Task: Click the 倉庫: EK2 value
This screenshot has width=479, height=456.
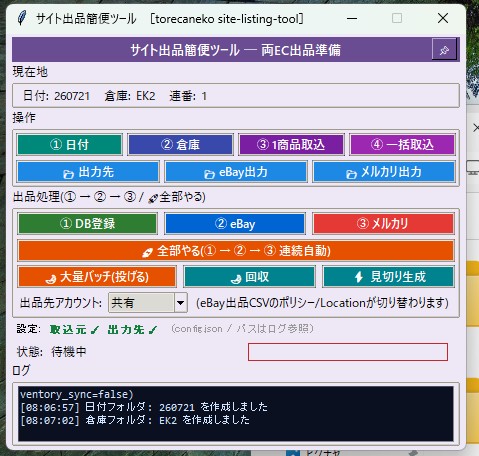Action: click(130, 96)
